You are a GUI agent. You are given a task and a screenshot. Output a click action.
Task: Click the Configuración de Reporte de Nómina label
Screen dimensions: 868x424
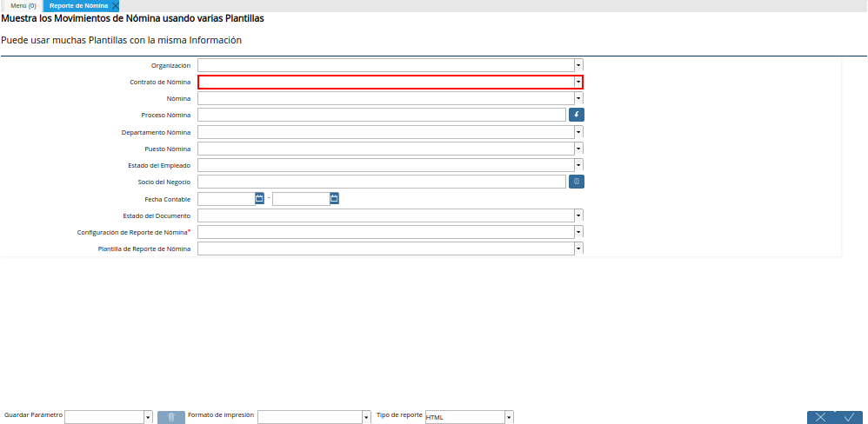(133, 232)
